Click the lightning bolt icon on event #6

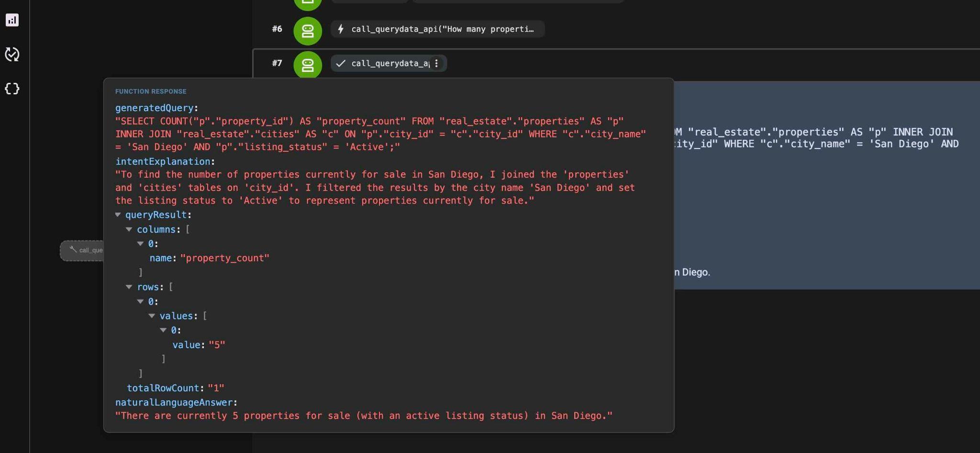click(x=341, y=29)
